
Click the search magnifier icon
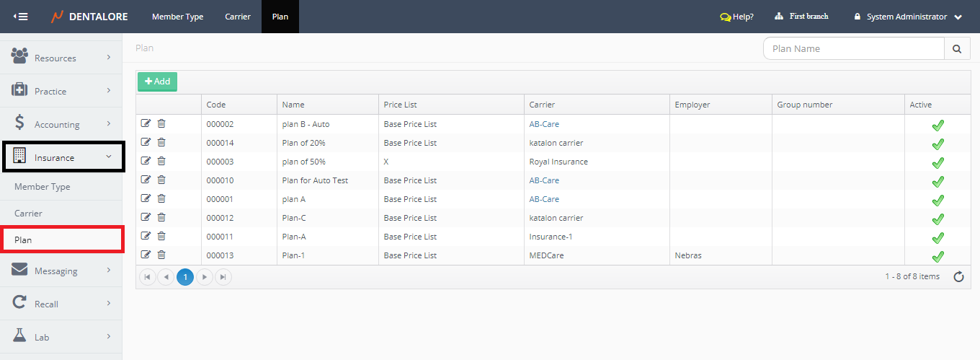click(956, 49)
